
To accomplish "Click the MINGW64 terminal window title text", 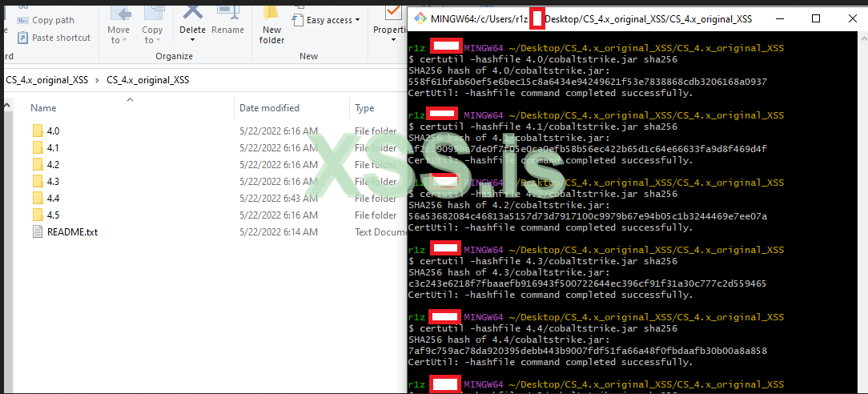I will (x=591, y=18).
